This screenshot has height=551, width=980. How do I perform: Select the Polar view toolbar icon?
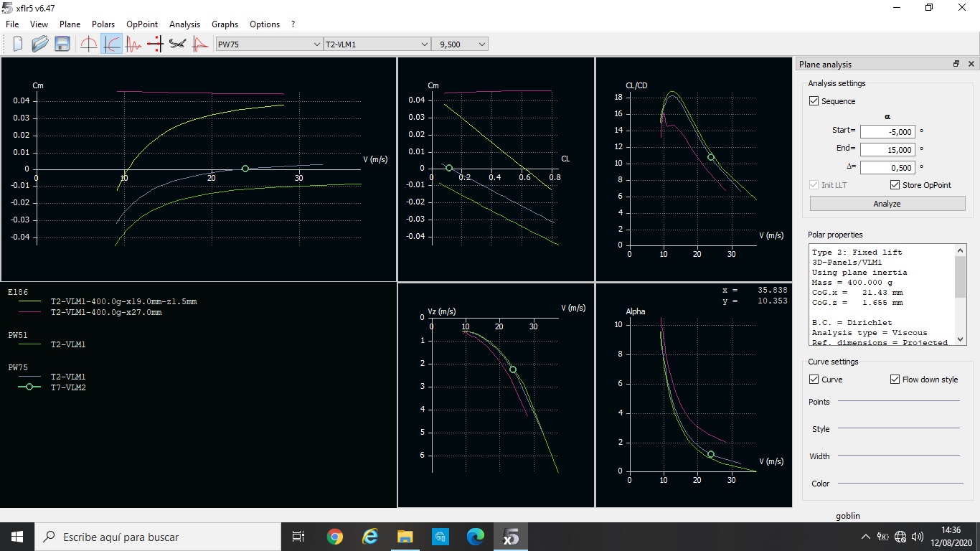point(112,44)
